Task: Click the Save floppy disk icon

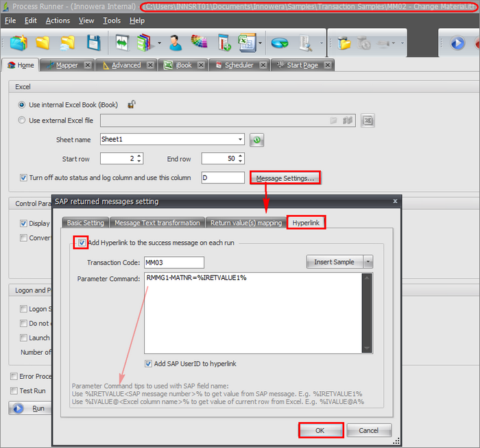Action: (x=93, y=43)
